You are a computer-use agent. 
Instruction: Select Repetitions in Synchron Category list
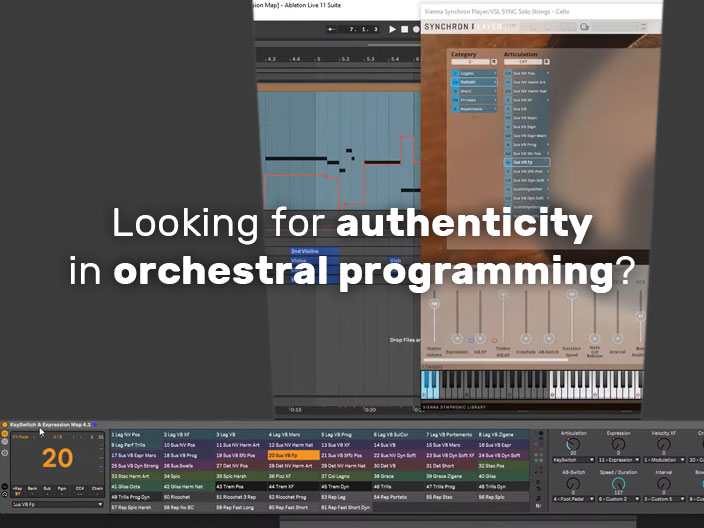coord(474,109)
